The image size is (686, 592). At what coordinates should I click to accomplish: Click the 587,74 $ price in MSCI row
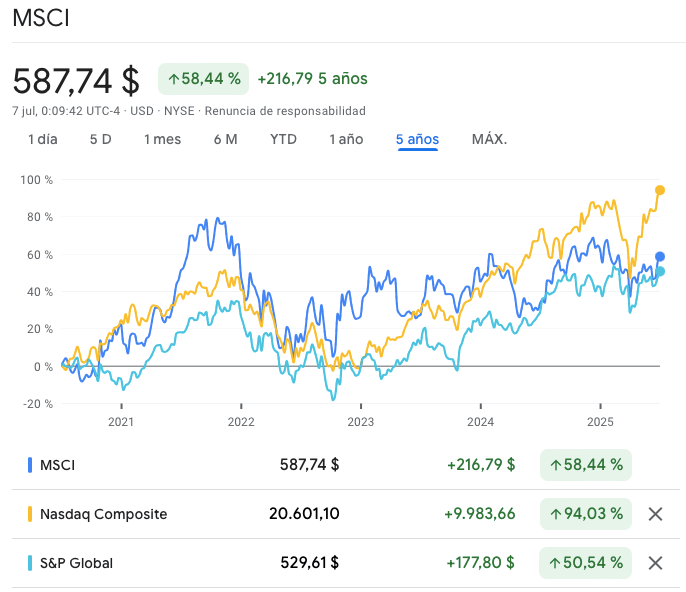click(x=309, y=465)
